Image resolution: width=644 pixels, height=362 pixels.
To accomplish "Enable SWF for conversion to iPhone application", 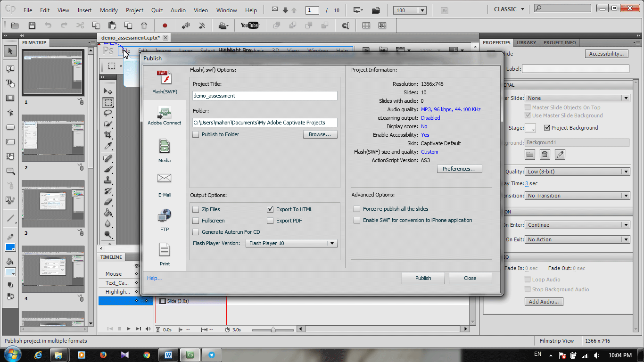I will pyautogui.click(x=357, y=220).
